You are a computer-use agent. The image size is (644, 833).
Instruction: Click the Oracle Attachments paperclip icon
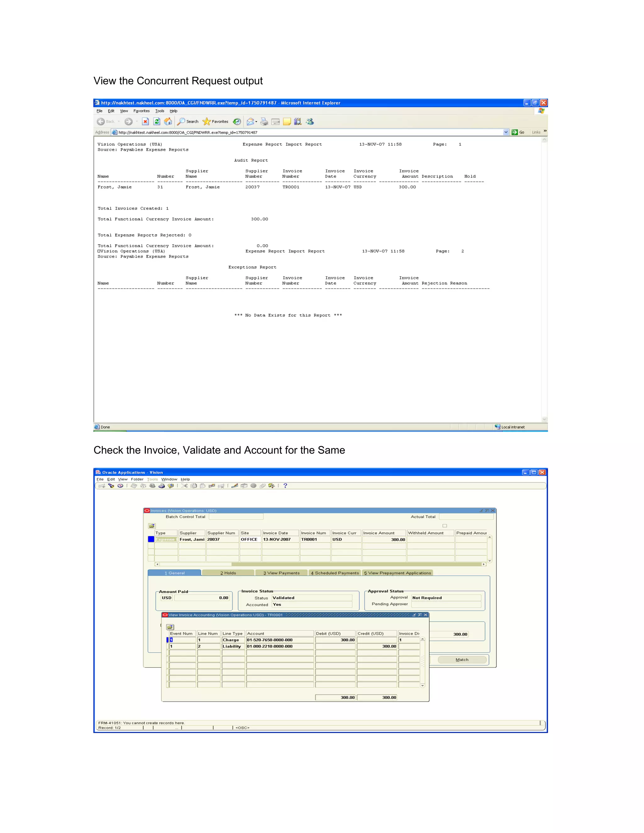tap(263, 486)
